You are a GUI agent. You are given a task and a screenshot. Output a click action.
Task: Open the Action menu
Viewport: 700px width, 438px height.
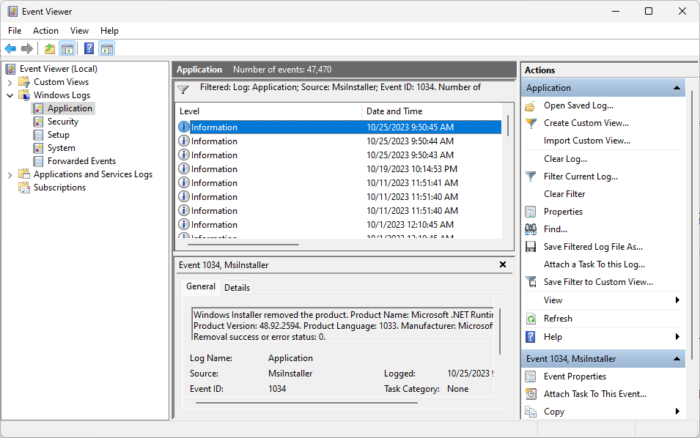[45, 31]
